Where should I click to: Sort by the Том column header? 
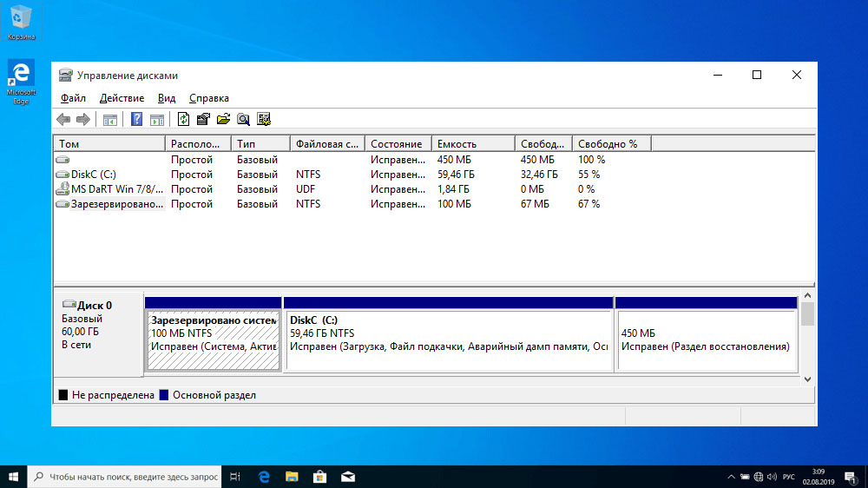point(69,144)
